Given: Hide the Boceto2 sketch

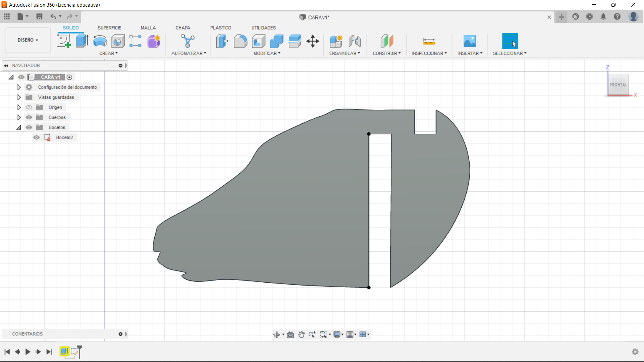Looking at the screenshot, I should pos(36,137).
